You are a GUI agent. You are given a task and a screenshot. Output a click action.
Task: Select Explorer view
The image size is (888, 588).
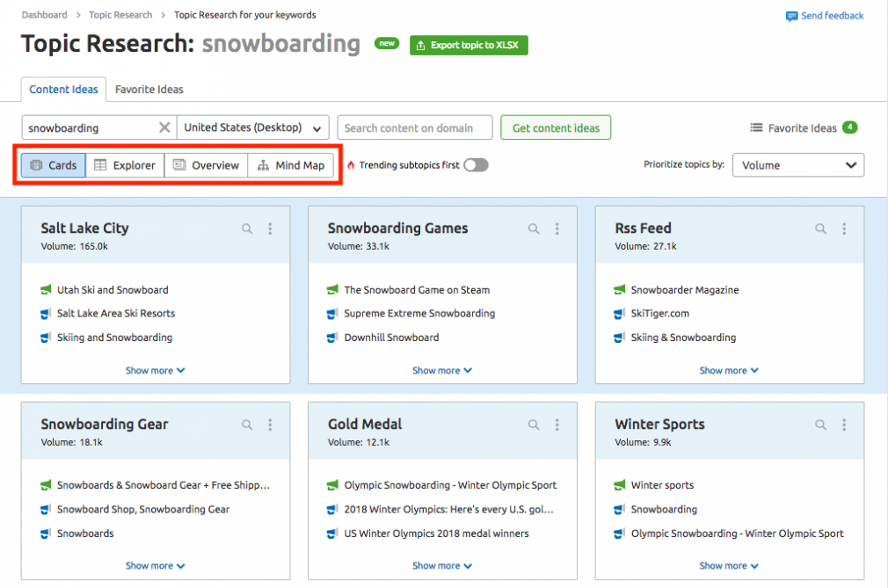pyautogui.click(x=125, y=165)
